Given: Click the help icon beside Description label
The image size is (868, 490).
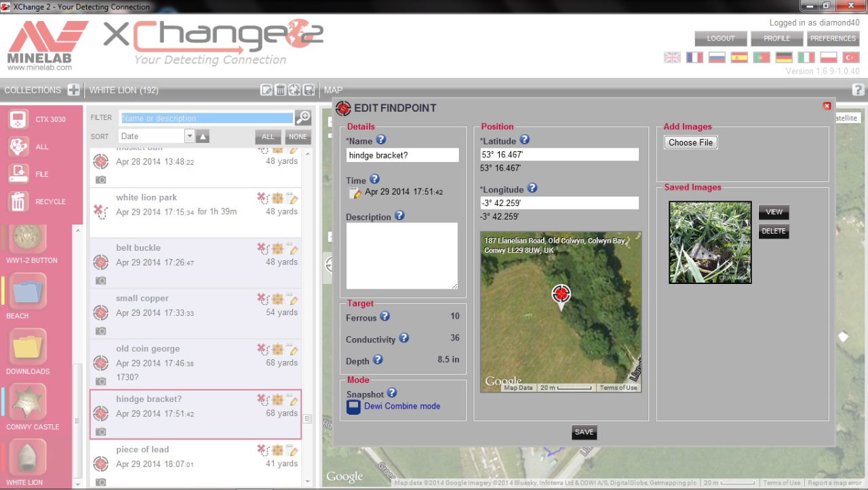Looking at the screenshot, I should coord(399,216).
